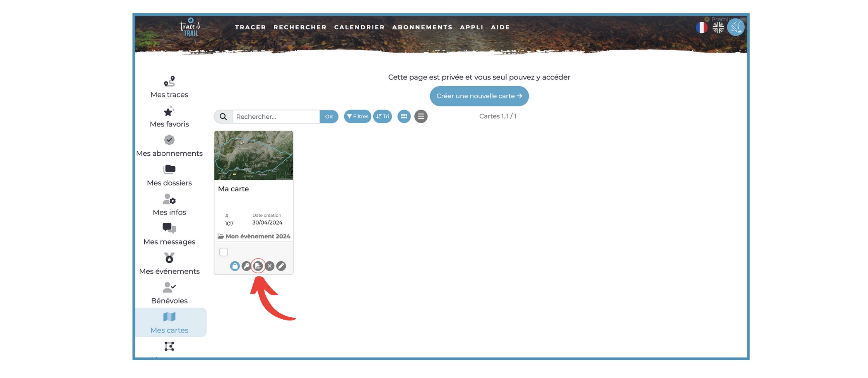Open the CALENDRIER menu item
The width and height of the screenshot is (868, 378).
click(x=359, y=27)
